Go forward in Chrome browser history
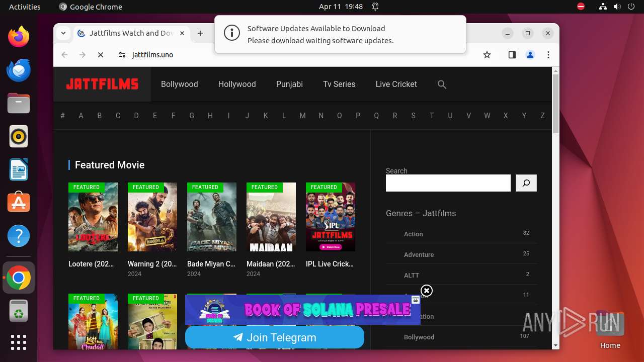Viewport: 644px width, 362px height. point(83,55)
